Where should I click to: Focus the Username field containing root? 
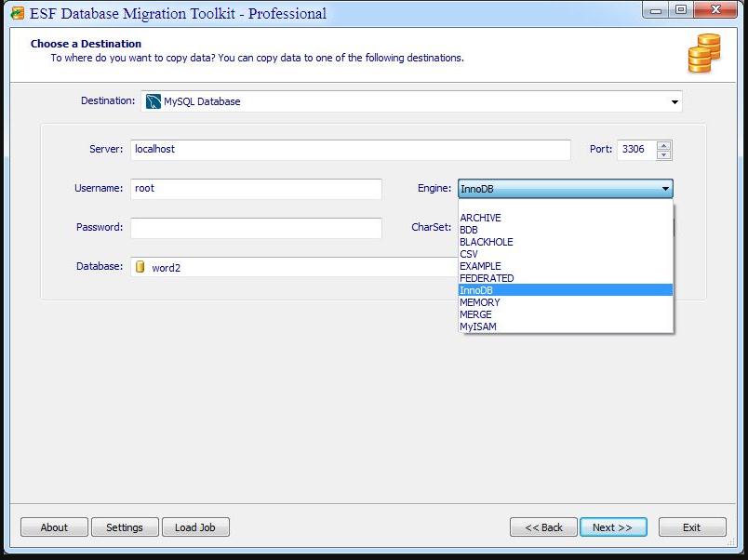pos(256,189)
